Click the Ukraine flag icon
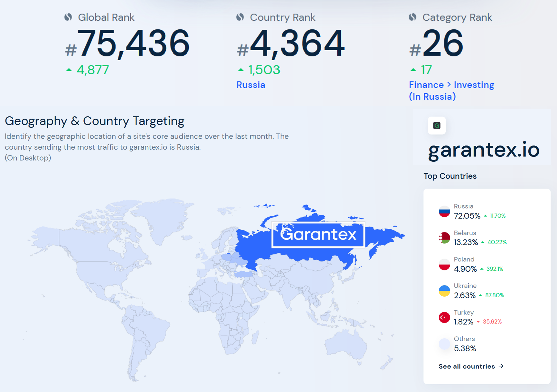 tap(444, 291)
